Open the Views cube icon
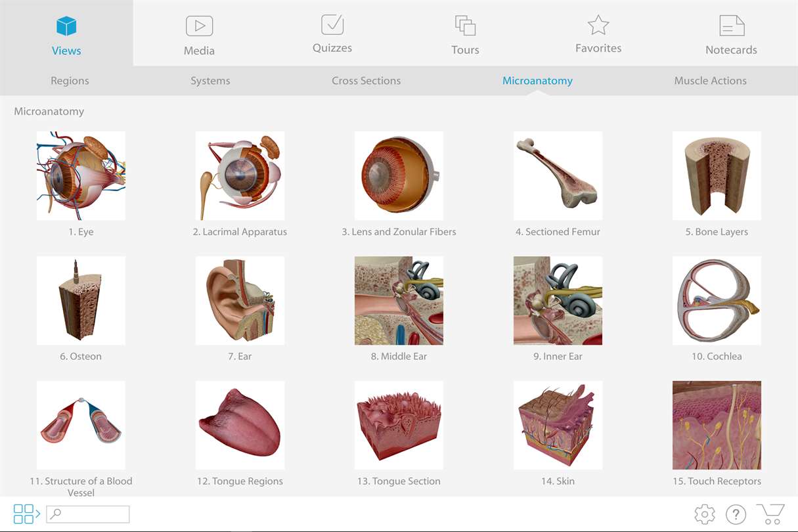Viewport: 798px width, 532px height. 66,26
